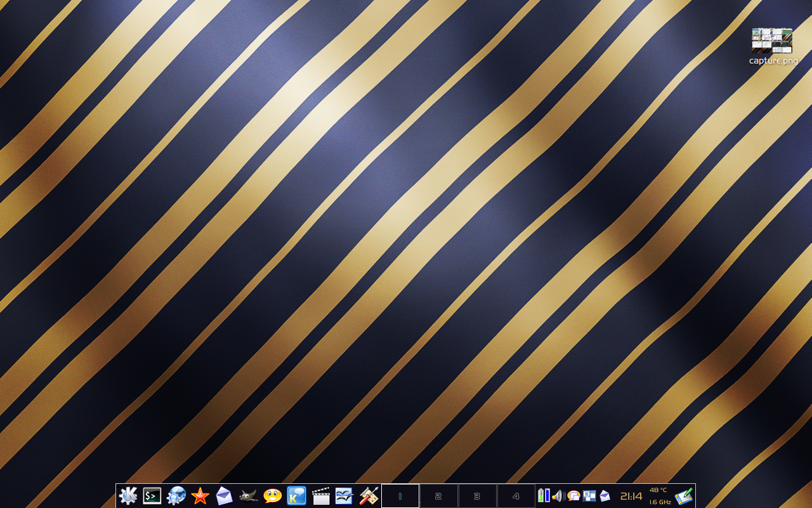Image resolution: width=812 pixels, height=508 pixels.
Task: Click the red star launcher icon
Action: (x=200, y=496)
